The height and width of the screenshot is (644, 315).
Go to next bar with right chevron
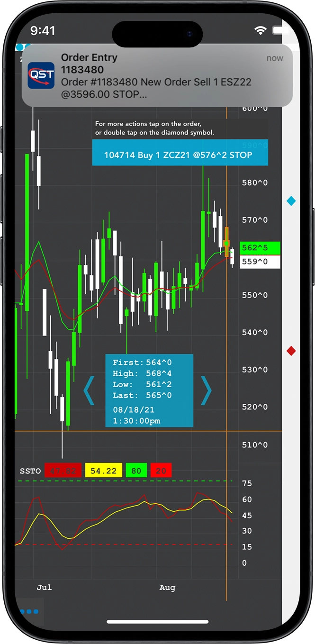tap(206, 390)
